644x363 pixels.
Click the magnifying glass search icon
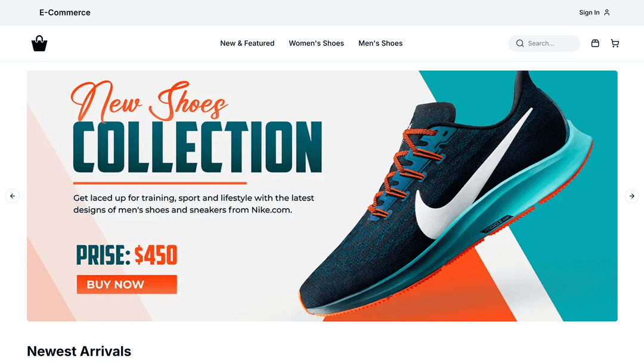tap(520, 44)
